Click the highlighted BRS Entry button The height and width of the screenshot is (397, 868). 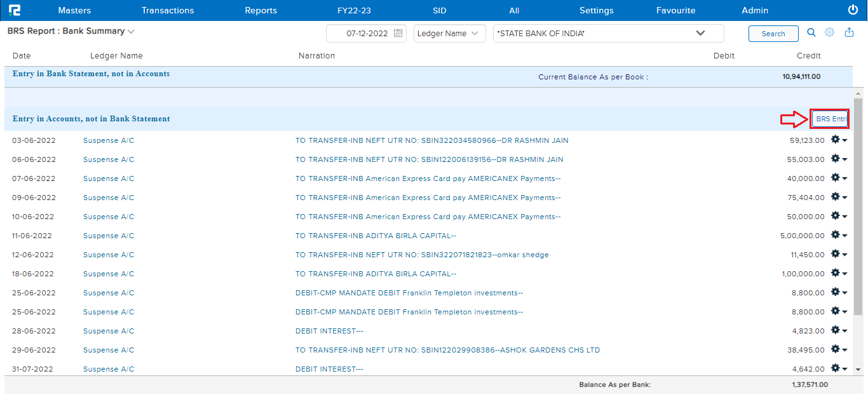[829, 119]
